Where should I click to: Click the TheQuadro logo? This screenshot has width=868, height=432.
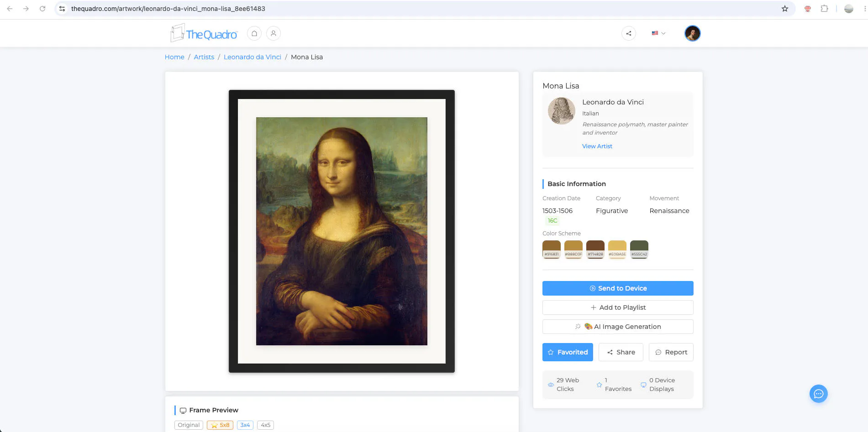click(x=204, y=33)
